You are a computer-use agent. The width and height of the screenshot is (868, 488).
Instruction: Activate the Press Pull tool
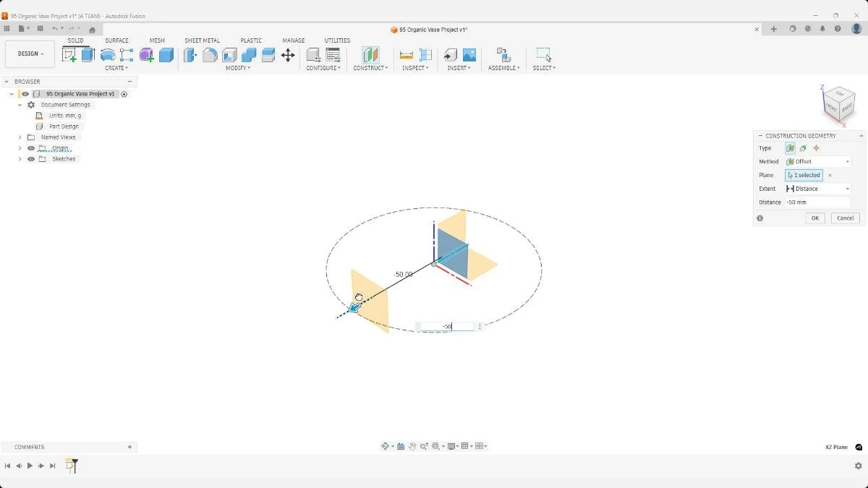190,55
